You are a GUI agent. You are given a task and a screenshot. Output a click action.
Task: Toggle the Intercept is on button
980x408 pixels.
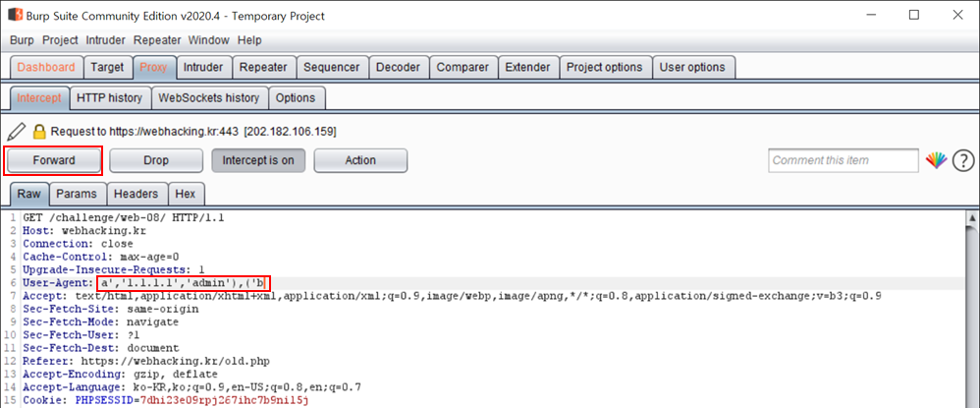tap(258, 160)
